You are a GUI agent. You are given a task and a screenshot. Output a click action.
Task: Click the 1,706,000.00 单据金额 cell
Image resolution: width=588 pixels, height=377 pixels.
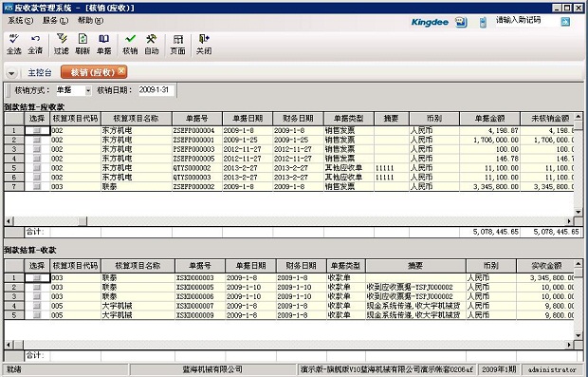pos(489,140)
